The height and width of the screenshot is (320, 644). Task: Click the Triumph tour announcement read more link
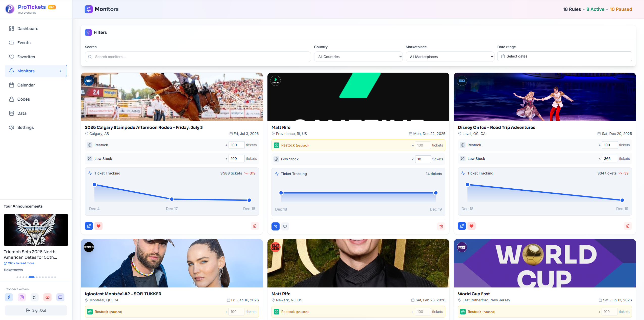19,263
